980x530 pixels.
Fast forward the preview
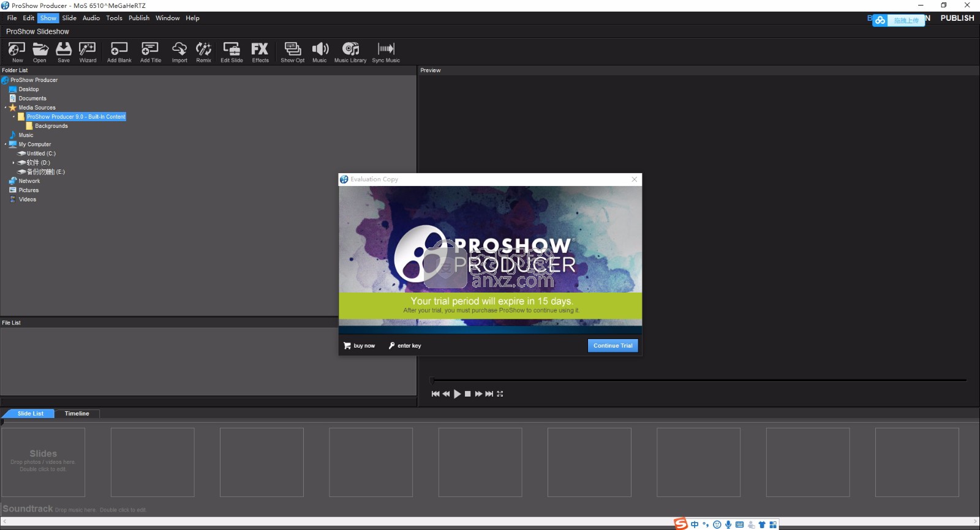(478, 394)
